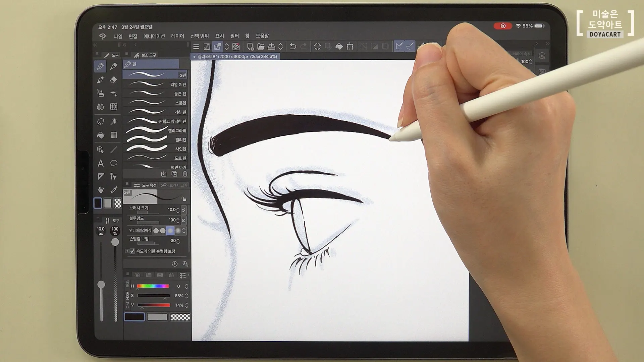Click the Fill icon in the command bar
The height and width of the screenshot is (362, 644).
pos(339,46)
